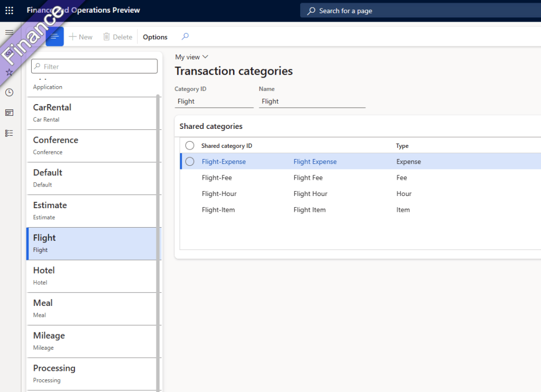Collapse the Shared categories section header

[x=211, y=126]
